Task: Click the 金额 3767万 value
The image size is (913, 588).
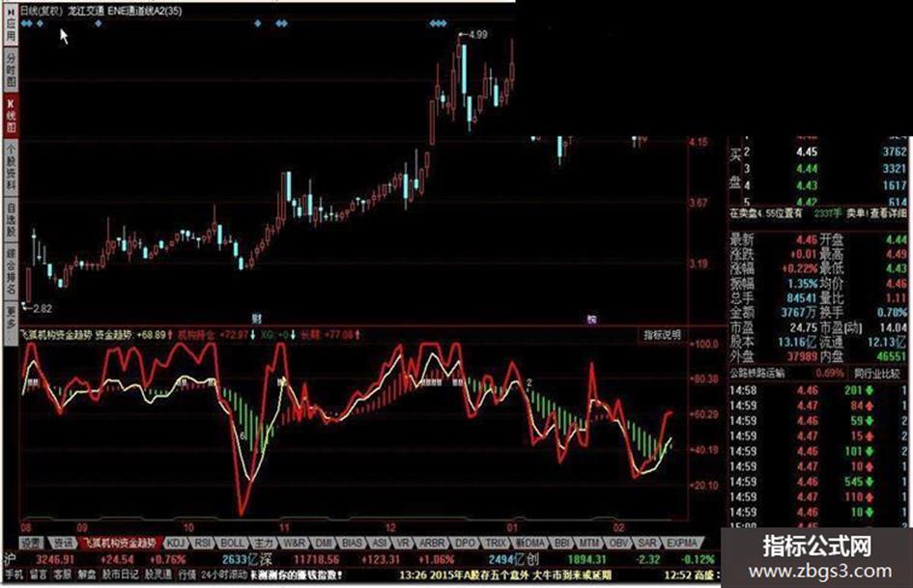Action: [x=799, y=313]
